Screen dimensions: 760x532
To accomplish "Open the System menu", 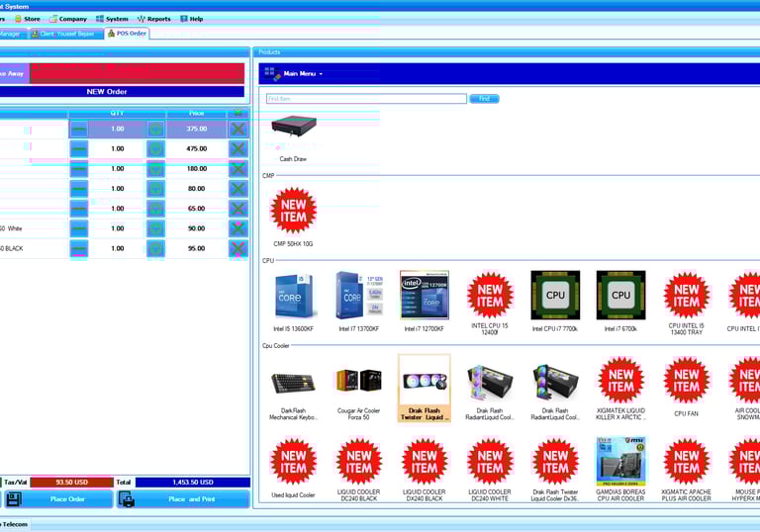I will (112, 19).
